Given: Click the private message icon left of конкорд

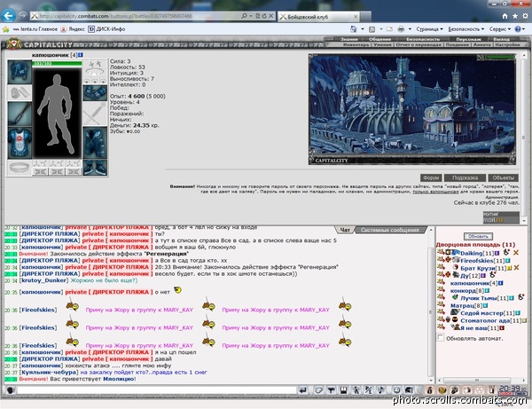Looking at the screenshot, I should [441, 289].
